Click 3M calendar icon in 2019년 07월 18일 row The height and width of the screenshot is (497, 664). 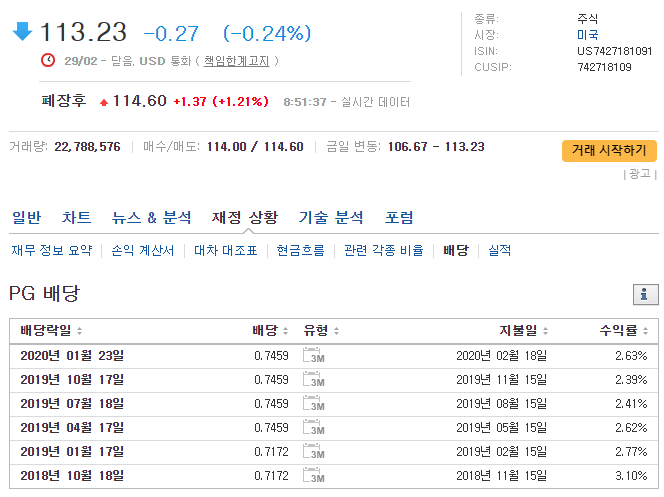click(313, 404)
